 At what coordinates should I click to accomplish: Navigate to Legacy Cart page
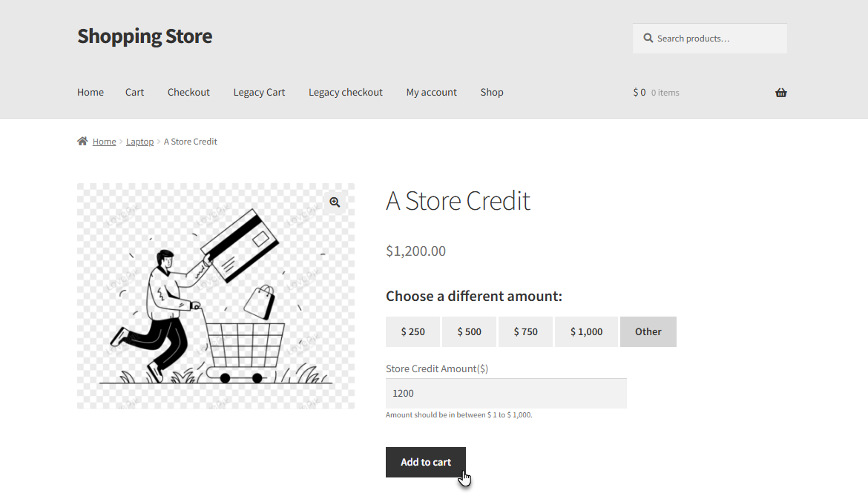259,93
